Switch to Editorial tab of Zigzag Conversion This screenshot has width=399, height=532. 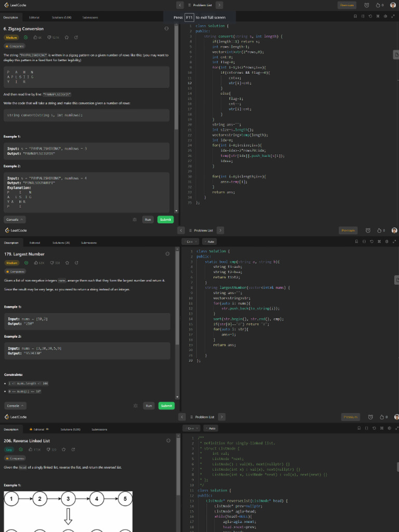pos(34,17)
